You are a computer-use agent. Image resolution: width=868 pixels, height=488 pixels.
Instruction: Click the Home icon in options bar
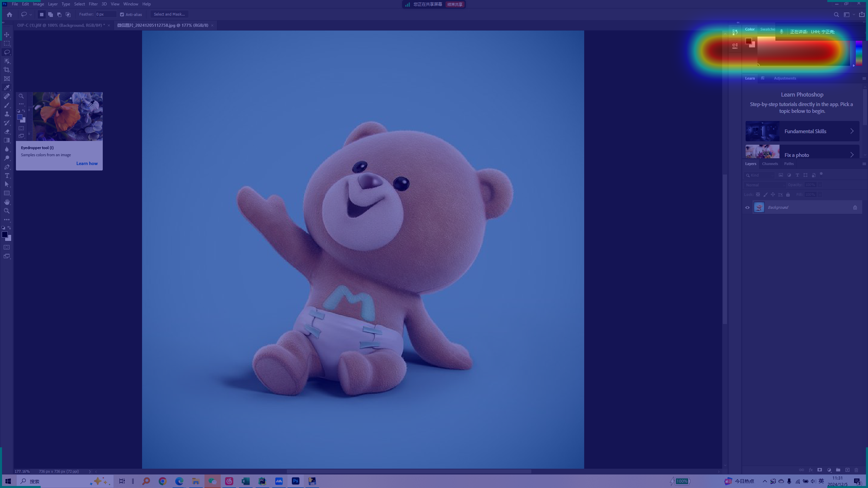click(x=9, y=14)
